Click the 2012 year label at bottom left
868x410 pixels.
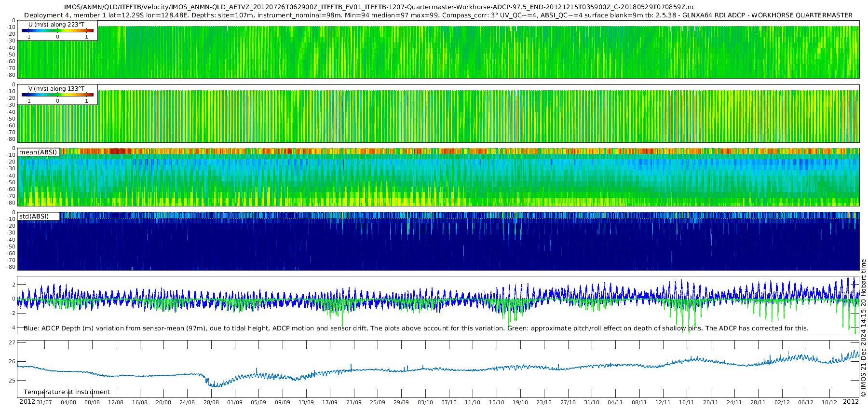27,402
